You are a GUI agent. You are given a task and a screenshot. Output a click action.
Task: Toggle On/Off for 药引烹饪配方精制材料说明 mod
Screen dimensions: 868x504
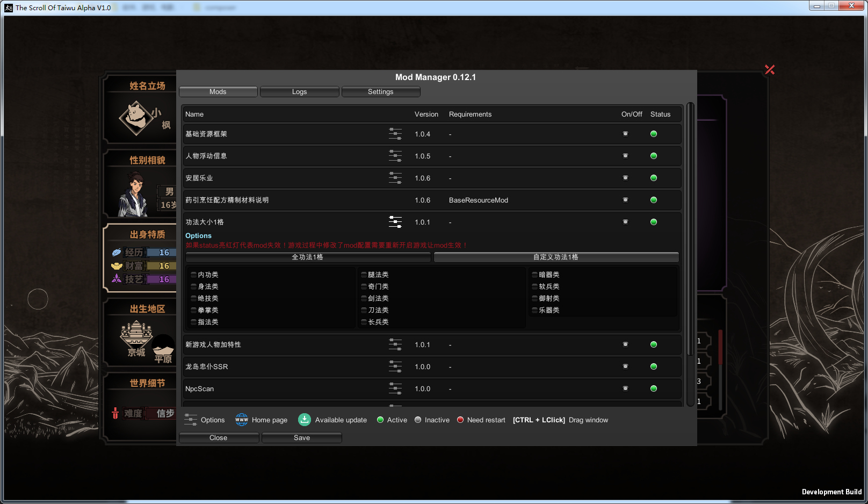click(x=625, y=200)
